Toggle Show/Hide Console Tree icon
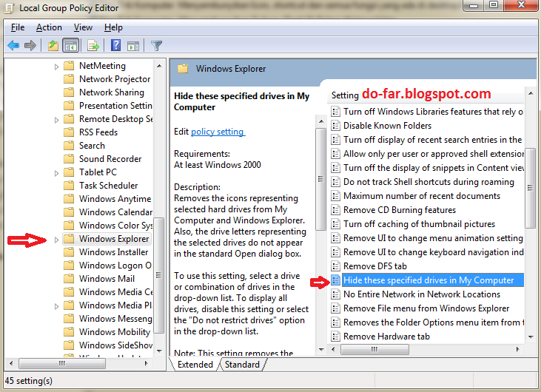This screenshot has height=392, width=541. pos(71,45)
